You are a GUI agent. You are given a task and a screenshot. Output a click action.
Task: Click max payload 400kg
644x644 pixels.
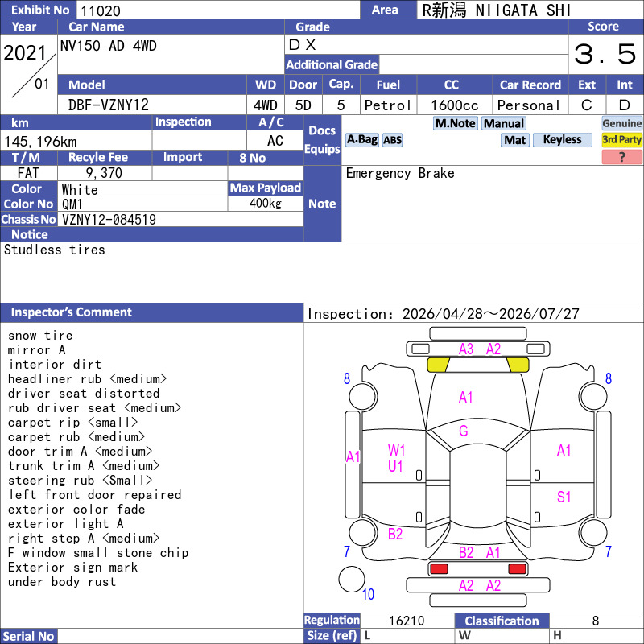(x=266, y=204)
